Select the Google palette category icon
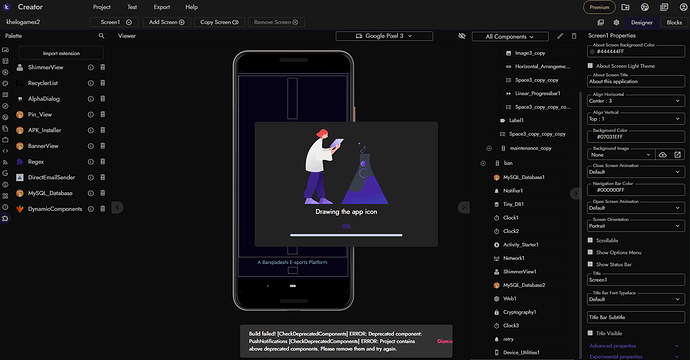 pos(5,173)
